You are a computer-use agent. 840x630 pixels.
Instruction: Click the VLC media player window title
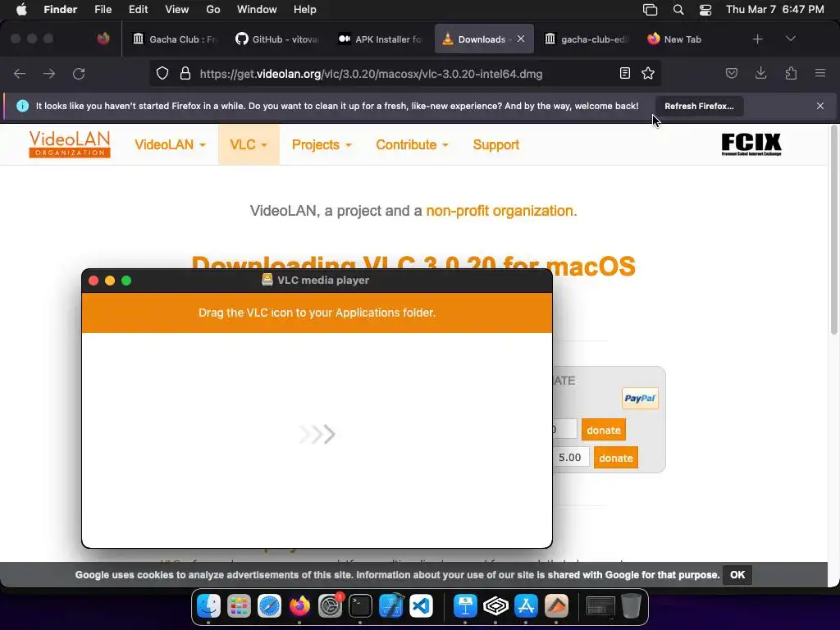coord(323,280)
